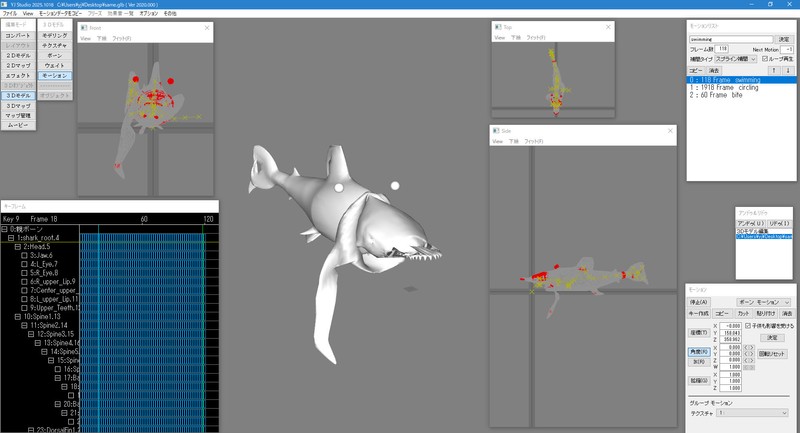The width and height of the screenshot is (800, 433).
Task: Toggle the ループ再生 loop playback checkbox
Action: tap(766, 59)
